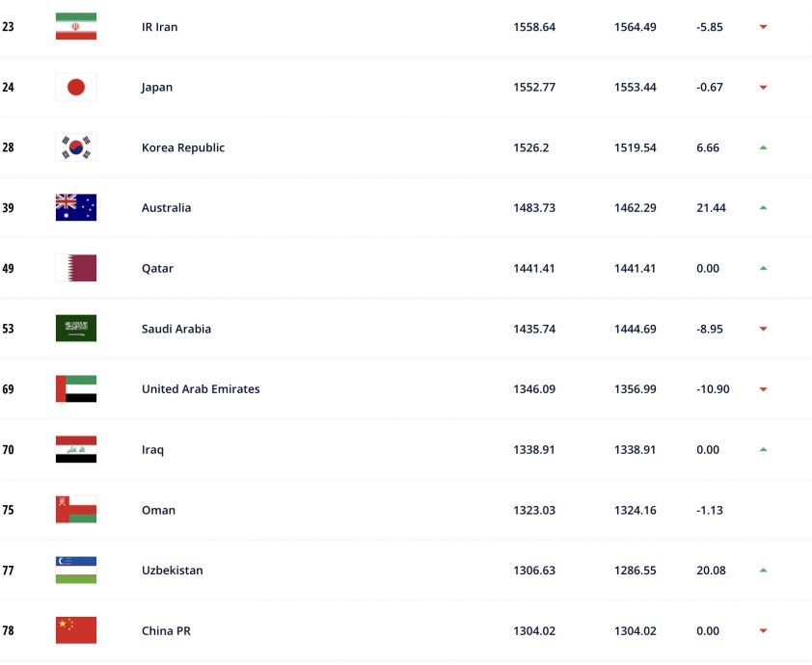
Task: Click green up arrow in Australia row
Action: coord(763,207)
